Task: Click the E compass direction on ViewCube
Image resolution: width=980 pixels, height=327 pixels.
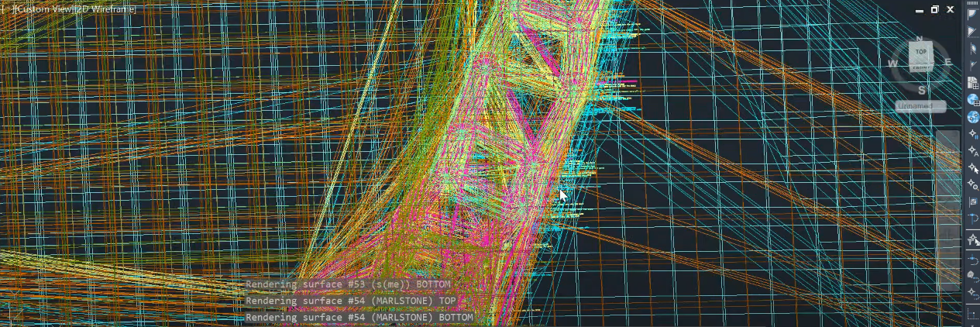Action: pos(947,63)
